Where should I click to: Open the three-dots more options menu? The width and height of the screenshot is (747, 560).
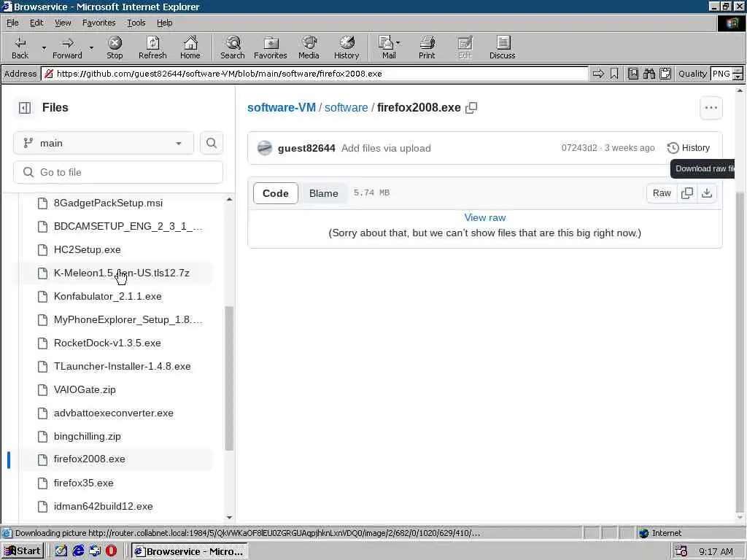tap(711, 108)
